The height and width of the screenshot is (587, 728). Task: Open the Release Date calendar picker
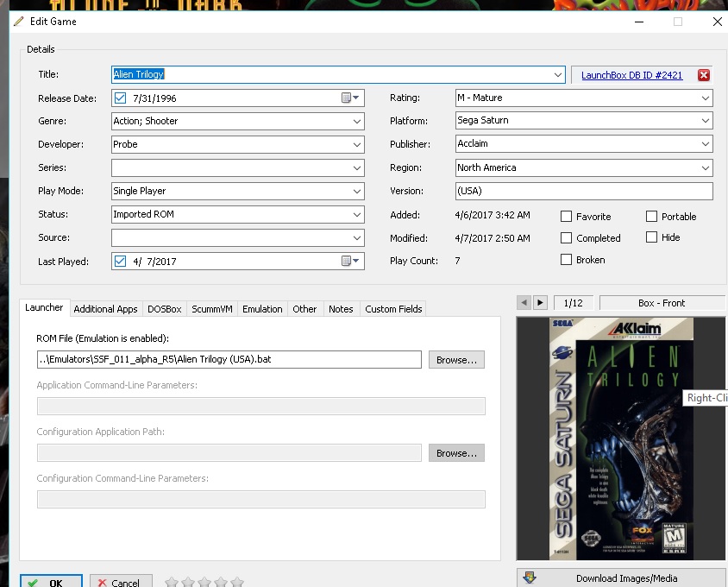click(x=350, y=98)
